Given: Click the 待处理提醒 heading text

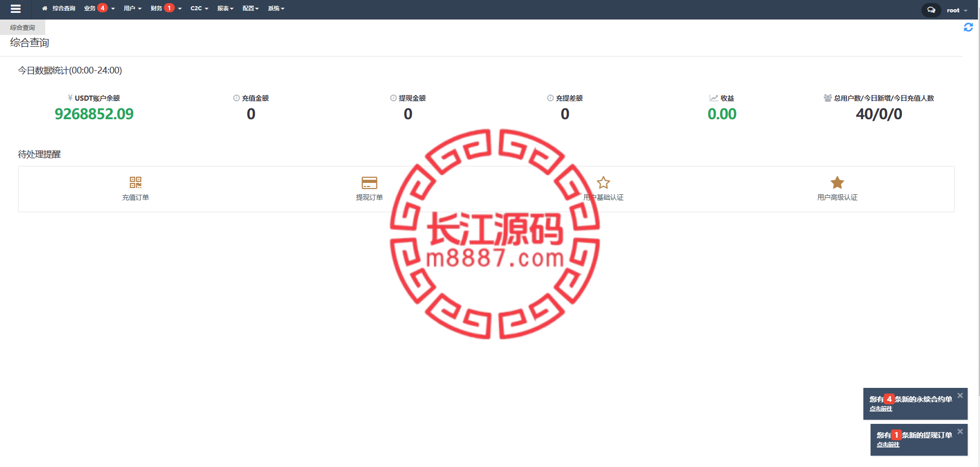Looking at the screenshot, I should [40, 154].
